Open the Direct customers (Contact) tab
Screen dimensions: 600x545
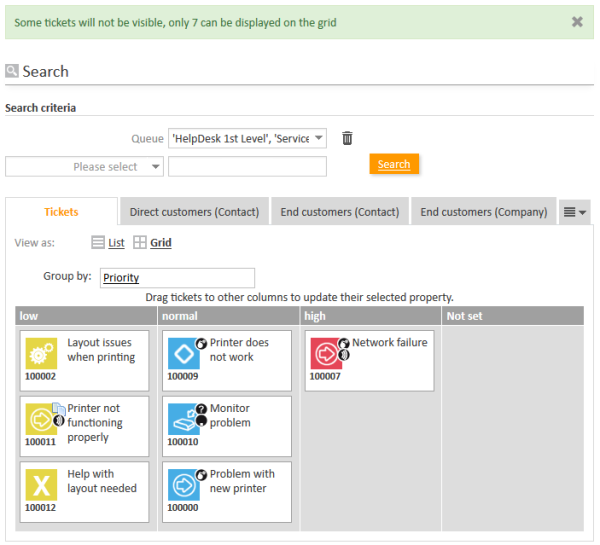(x=194, y=212)
